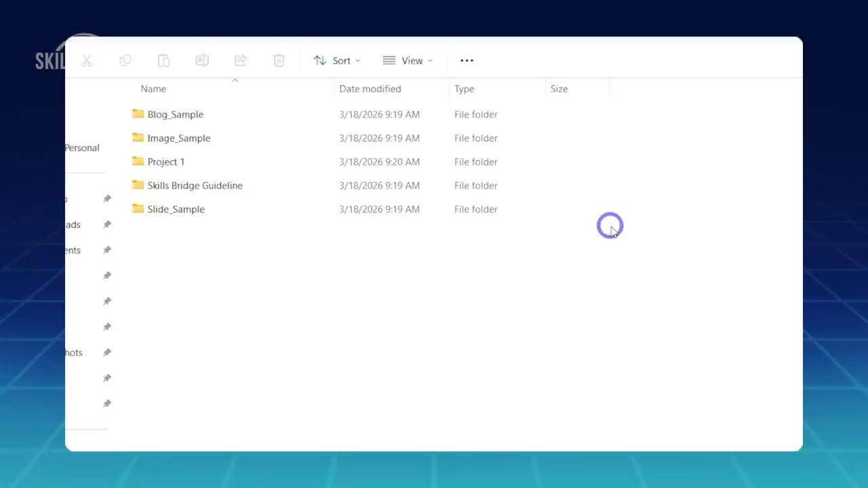Click the Delete trash can icon
The image size is (868, 488).
click(279, 61)
